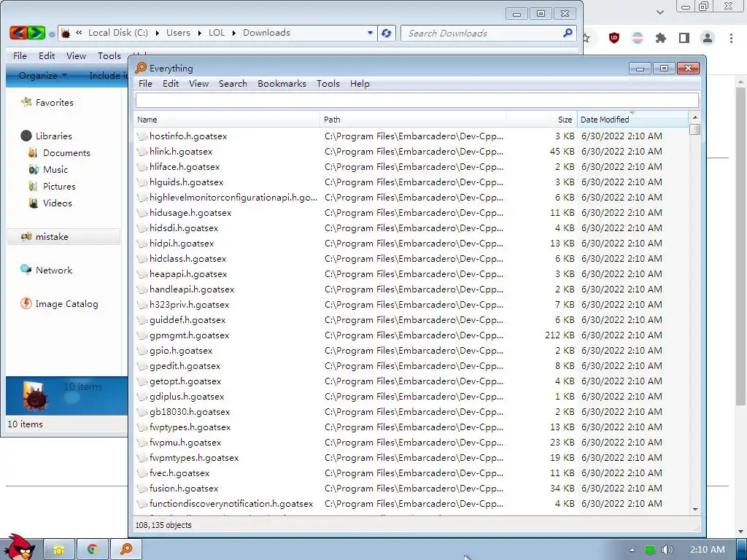Click the Everything scrollbar up arrow

(695, 117)
